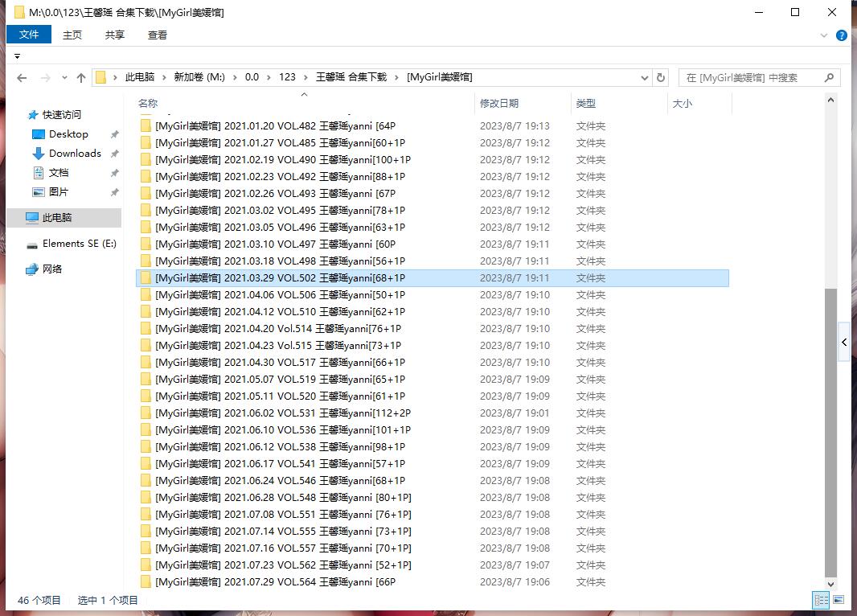Open Desktop in the navigation pane

pos(68,134)
